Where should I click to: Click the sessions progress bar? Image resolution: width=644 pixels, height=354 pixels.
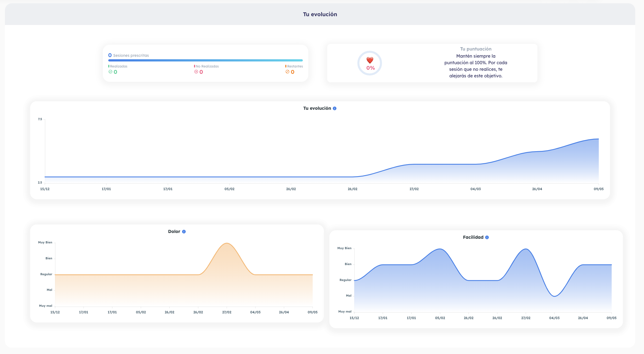[x=206, y=60]
